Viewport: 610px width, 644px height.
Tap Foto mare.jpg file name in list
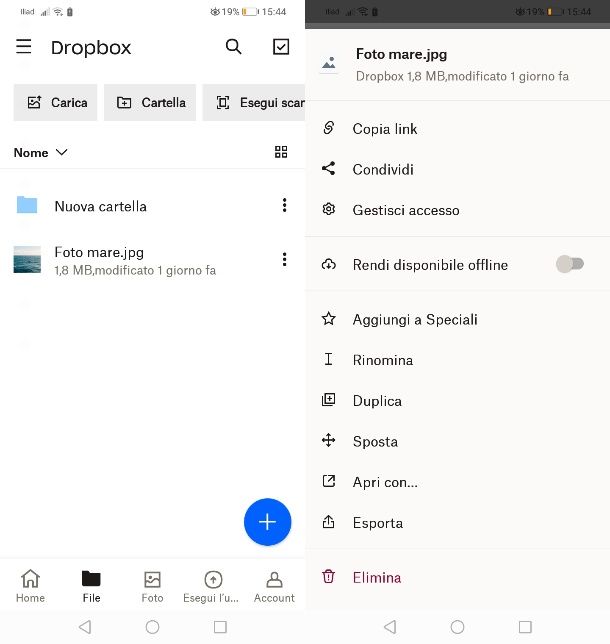click(99, 252)
